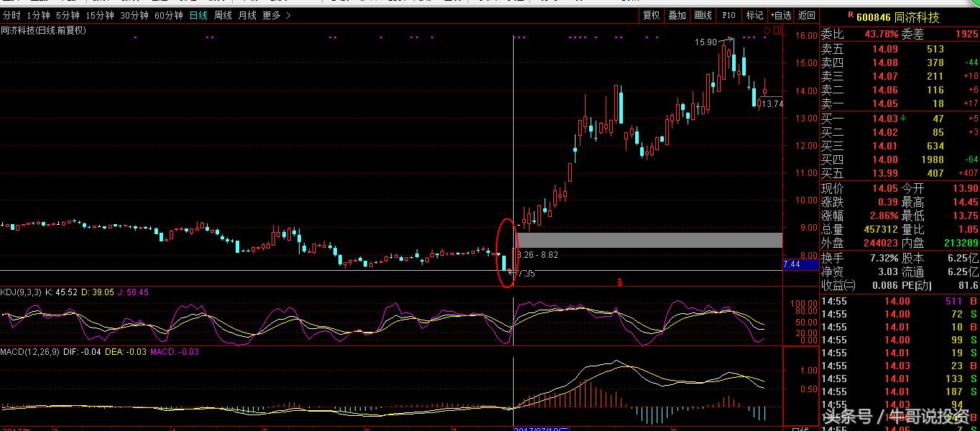Screen dimensions: 980x431
Task: Click the 15.90 high price label
Action: tap(706, 42)
